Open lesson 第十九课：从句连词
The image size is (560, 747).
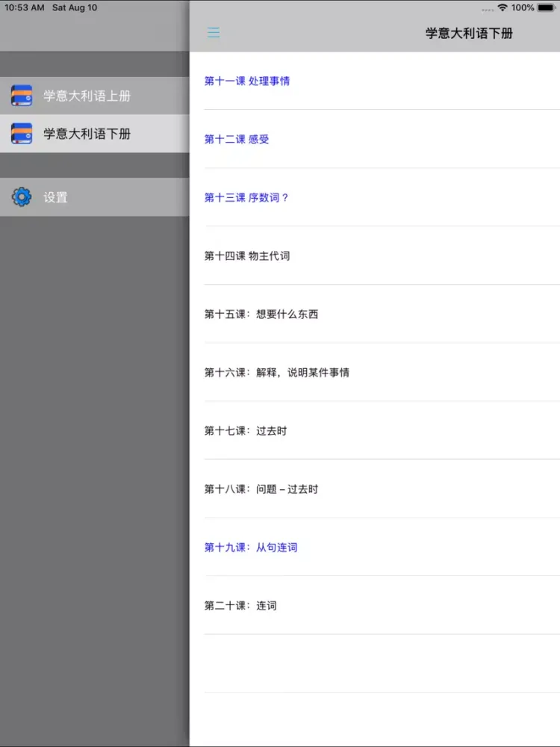pyautogui.click(x=251, y=547)
